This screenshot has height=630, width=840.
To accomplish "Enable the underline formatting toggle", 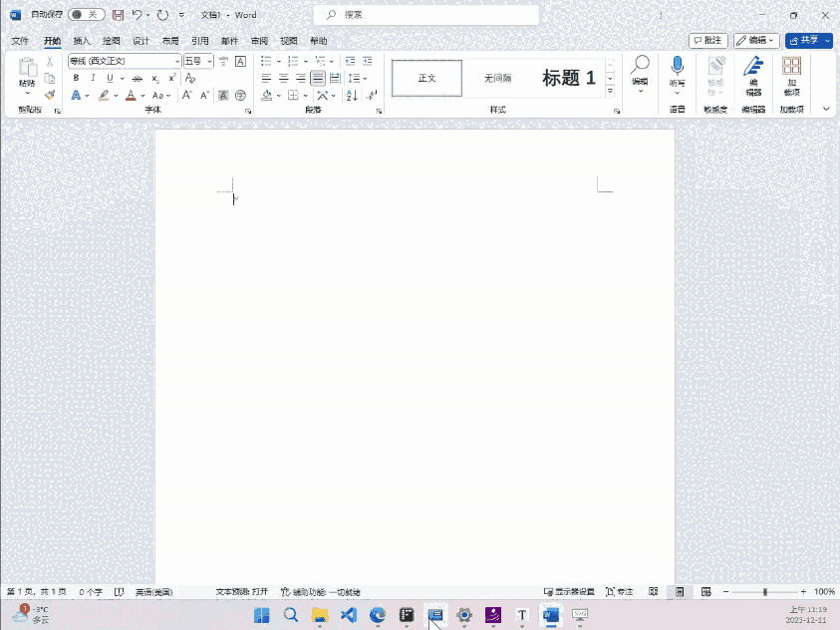I will coord(108,78).
